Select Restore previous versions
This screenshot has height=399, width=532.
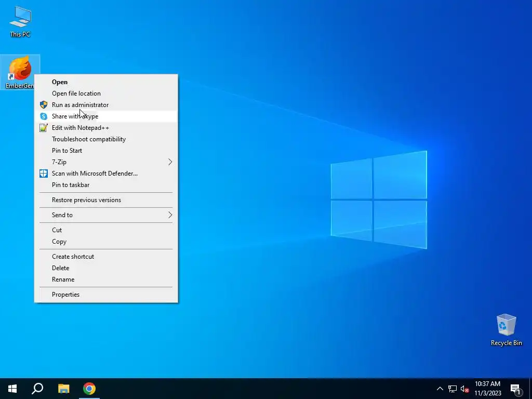[x=106, y=200]
